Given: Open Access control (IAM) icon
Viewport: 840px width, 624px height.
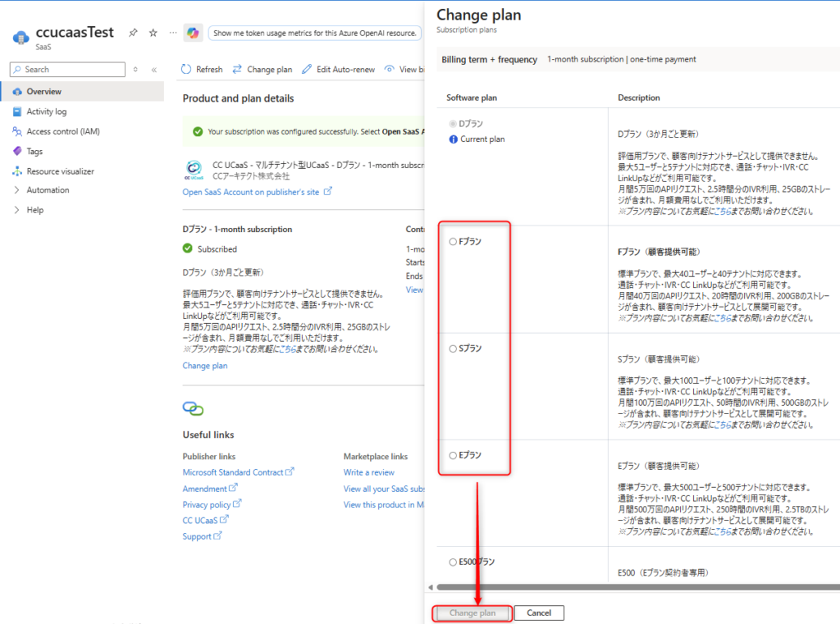Looking at the screenshot, I should click(17, 131).
